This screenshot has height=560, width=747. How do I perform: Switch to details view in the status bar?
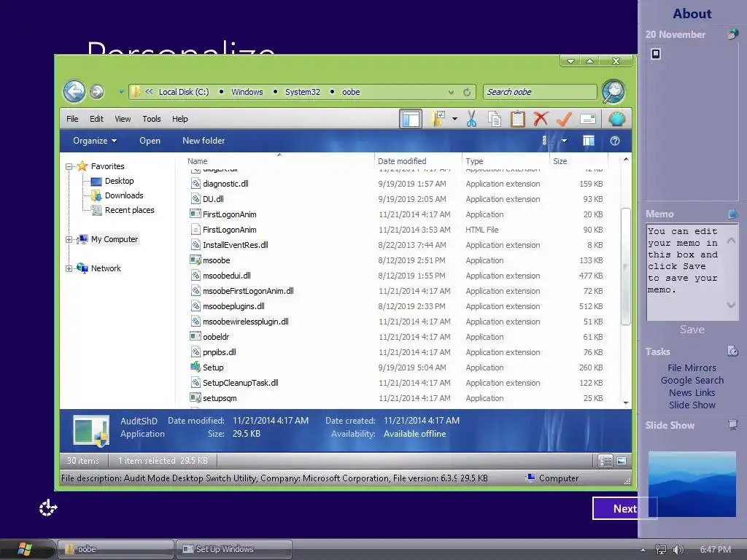click(605, 461)
